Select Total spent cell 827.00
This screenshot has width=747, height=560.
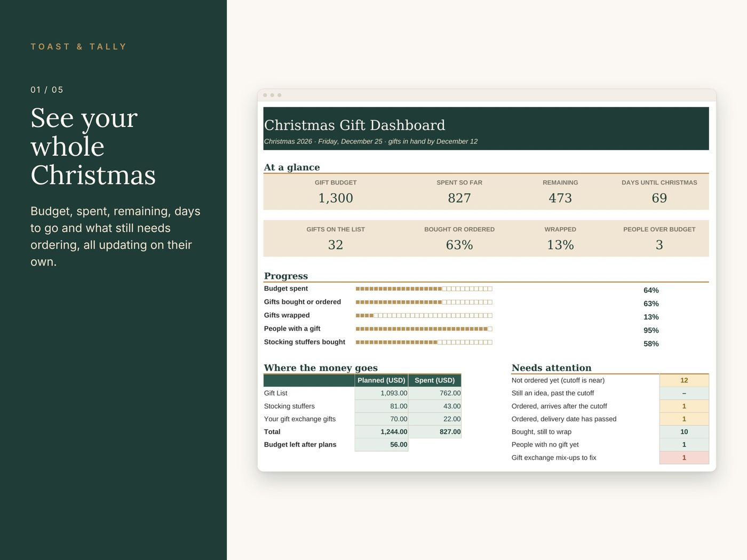point(435,431)
